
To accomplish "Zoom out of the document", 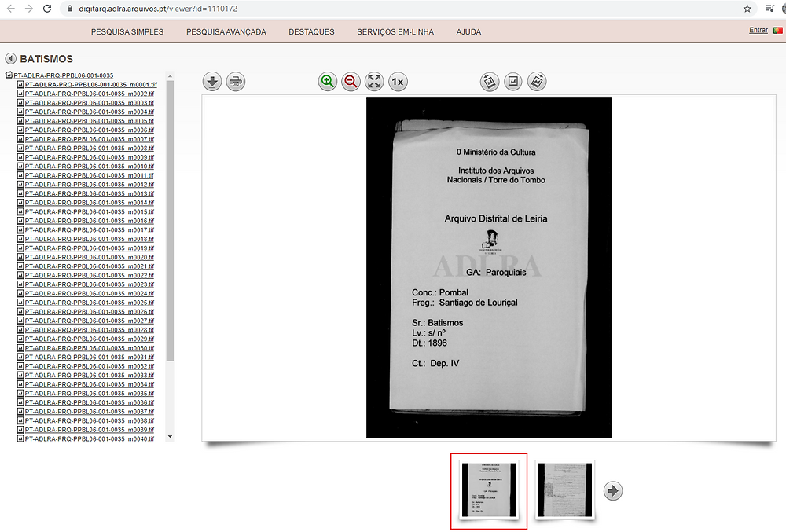I will pyautogui.click(x=351, y=82).
